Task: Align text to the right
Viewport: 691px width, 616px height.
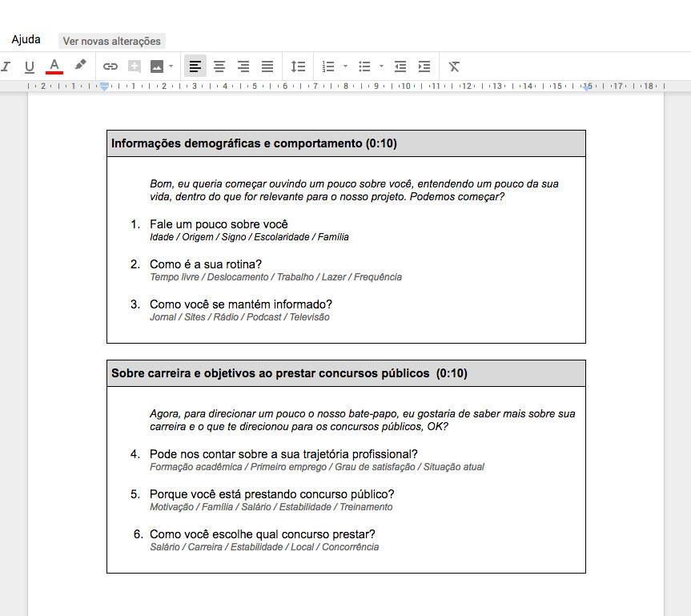Action: point(243,66)
